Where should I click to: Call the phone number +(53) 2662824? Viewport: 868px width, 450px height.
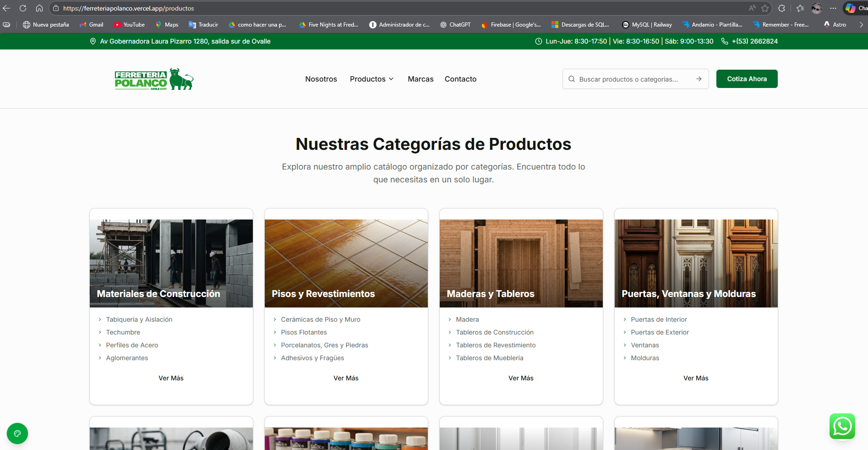click(754, 41)
